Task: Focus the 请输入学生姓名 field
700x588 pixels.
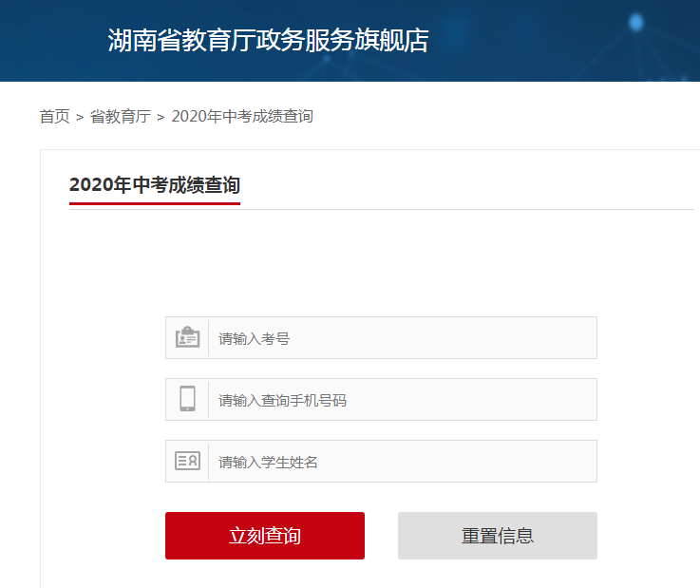Action: click(x=402, y=462)
